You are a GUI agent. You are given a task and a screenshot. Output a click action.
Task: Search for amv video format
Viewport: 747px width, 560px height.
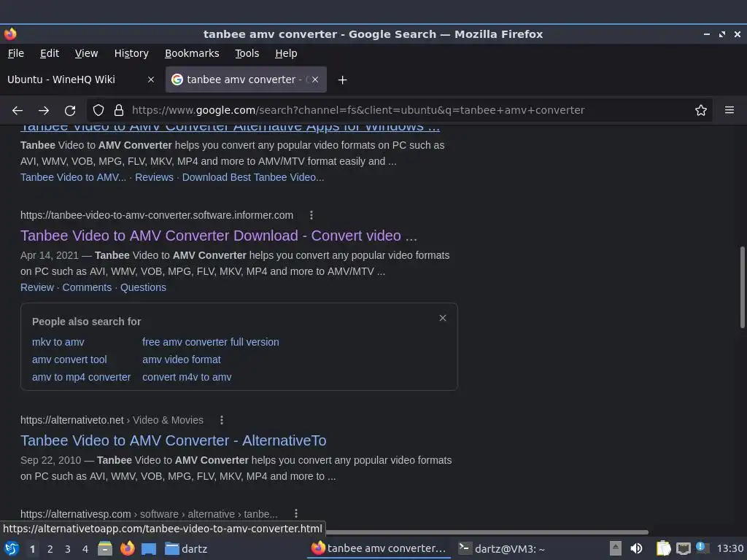click(x=182, y=359)
